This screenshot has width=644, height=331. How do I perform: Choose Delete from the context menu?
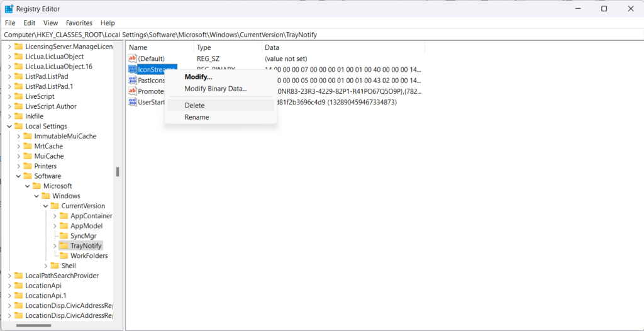(194, 105)
